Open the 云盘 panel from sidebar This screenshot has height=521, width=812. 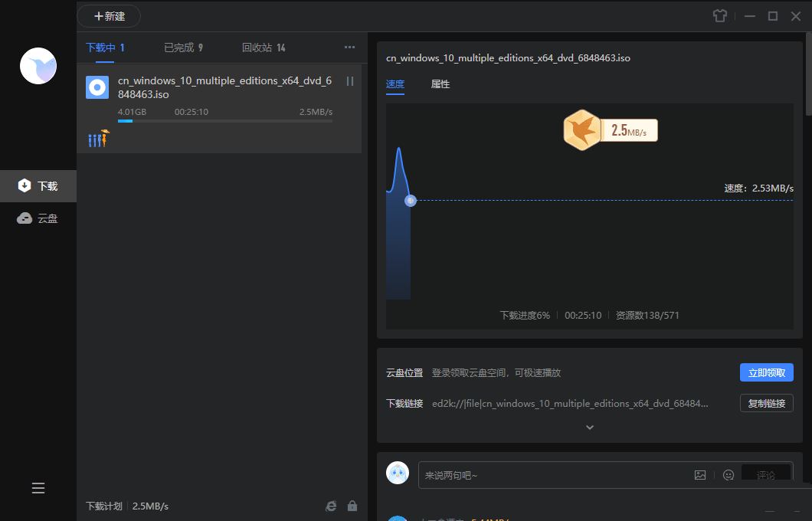38,218
